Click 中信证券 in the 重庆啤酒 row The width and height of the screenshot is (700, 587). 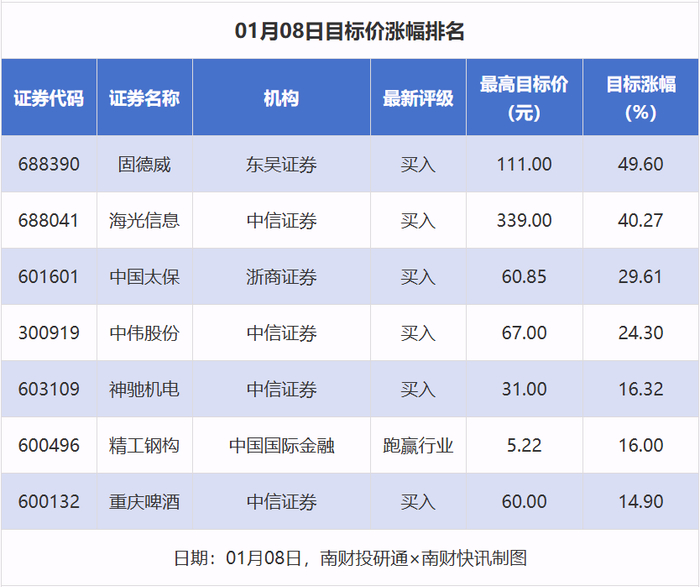click(281, 502)
